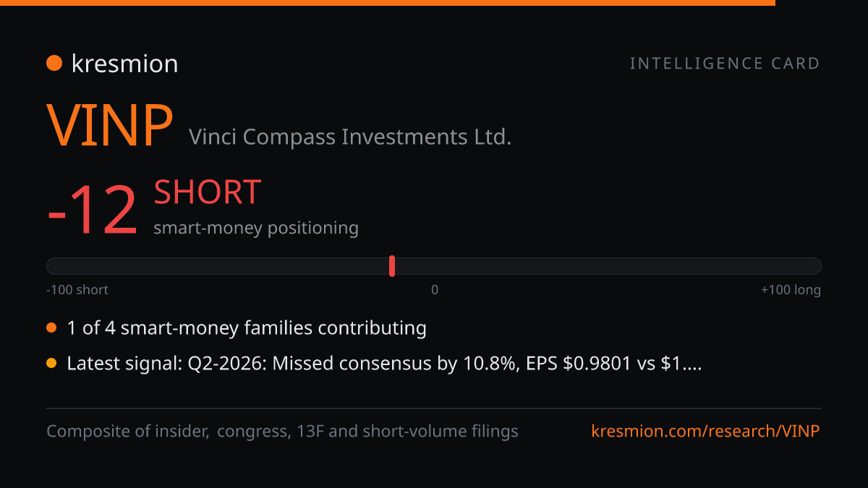
Task: Click the 1 of 4 families contributing text
Action: tap(247, 328)
